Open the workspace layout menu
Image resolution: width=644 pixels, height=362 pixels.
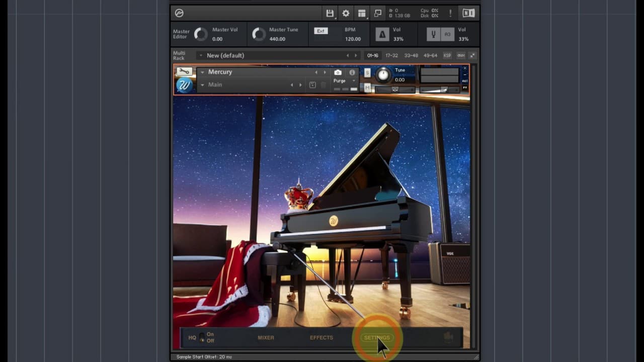coord(362,14)
